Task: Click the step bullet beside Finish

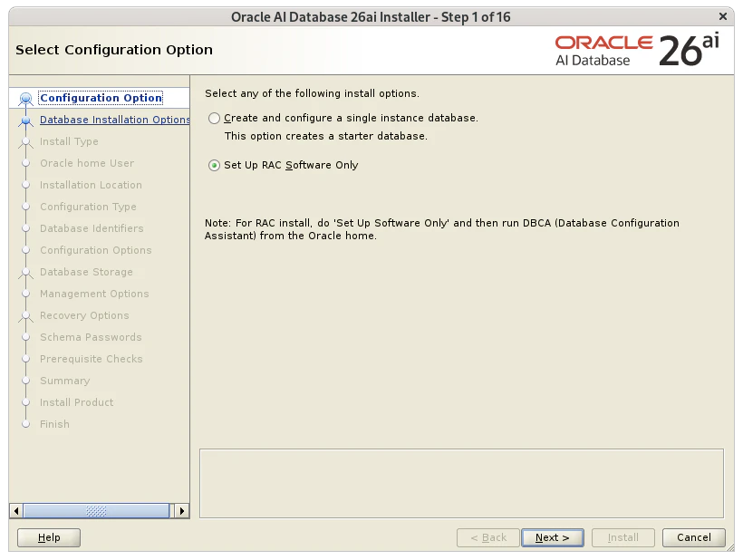Action: pos(25,424)
